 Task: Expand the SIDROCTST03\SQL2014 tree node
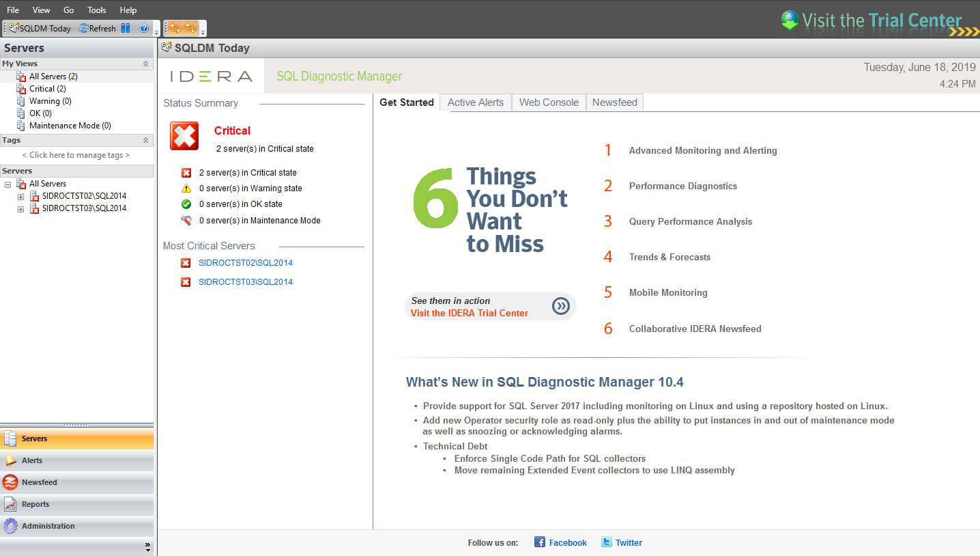(20, 209)
